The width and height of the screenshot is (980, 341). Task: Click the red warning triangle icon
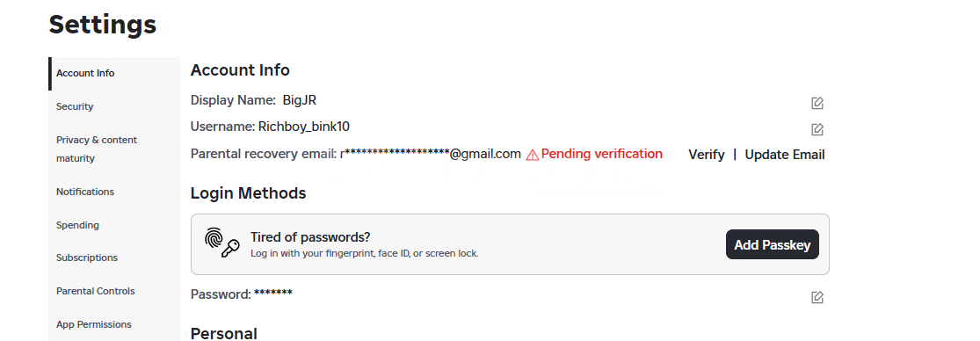533,155
